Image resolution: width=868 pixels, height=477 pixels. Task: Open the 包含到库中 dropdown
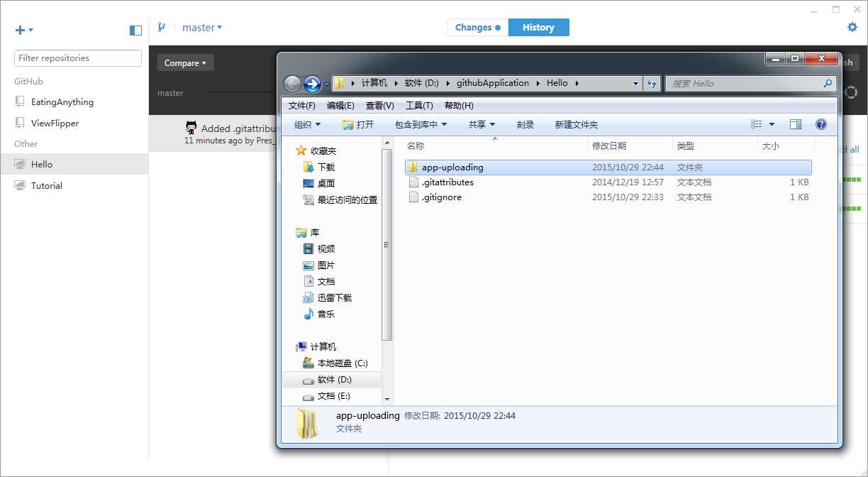(x=421, y=124)
